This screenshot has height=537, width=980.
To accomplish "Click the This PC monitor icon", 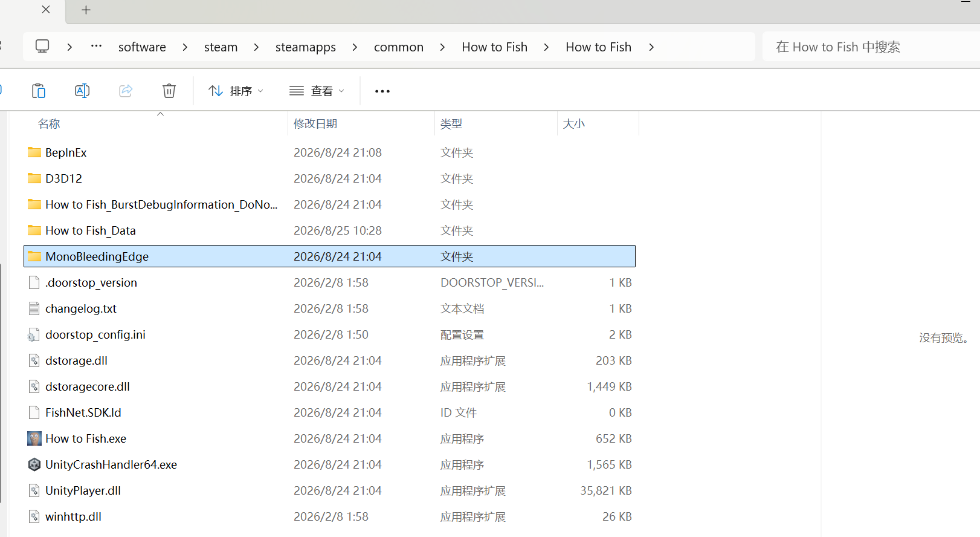I will coord(42,47).
